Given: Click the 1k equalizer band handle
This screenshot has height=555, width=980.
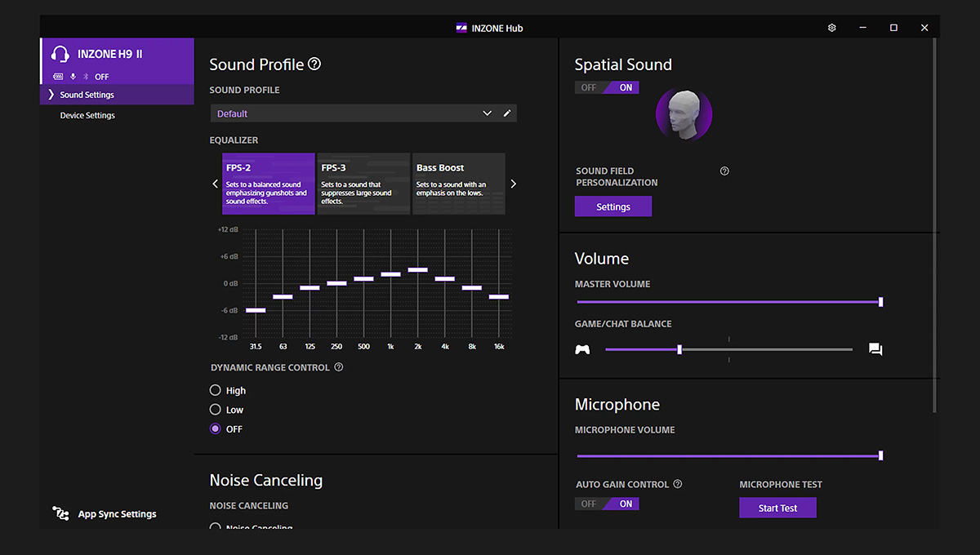Looking at the screenshot, I should pyautogui.click(x=390, y=274).
